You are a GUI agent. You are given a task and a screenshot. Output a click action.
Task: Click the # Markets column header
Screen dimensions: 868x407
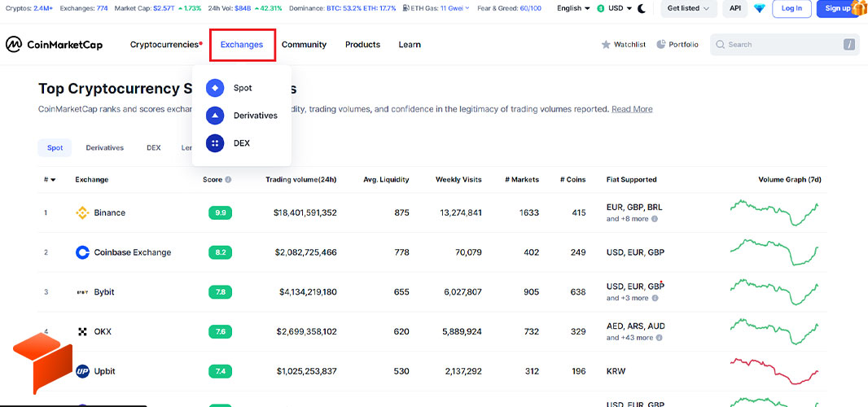(x=522, y=180)
